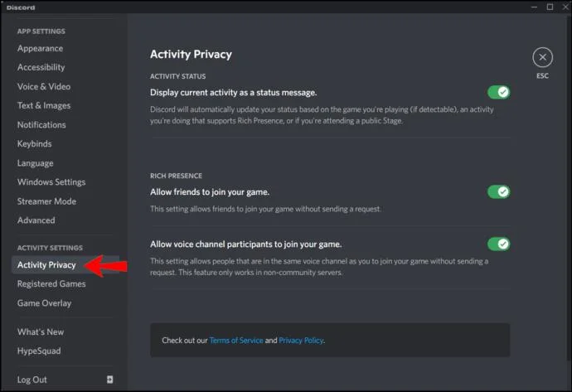View What's New changelog
This screenshot has width=572, height=392.
(41, 332)
